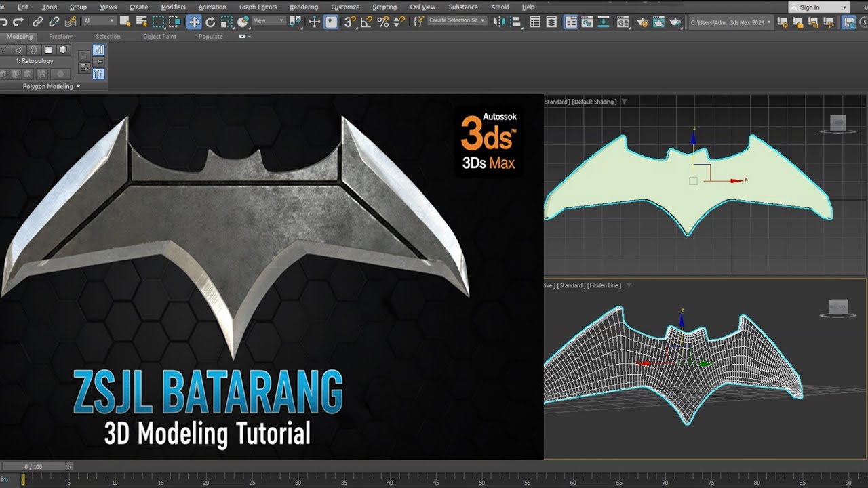Switch to the Populate ribbon tab
The width and height of the screenshot is (868, 488).
pos(210,37)
